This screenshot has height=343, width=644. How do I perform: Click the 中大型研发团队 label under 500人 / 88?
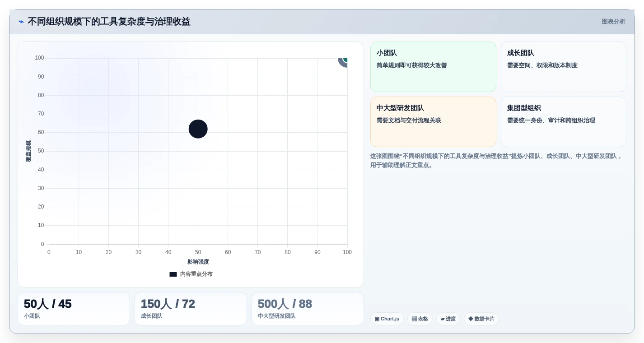[277, 316]
